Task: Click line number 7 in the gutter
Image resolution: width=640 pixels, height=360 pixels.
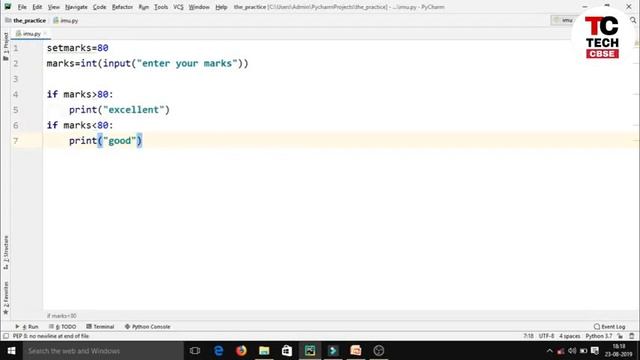Action: tap(16, 141)
